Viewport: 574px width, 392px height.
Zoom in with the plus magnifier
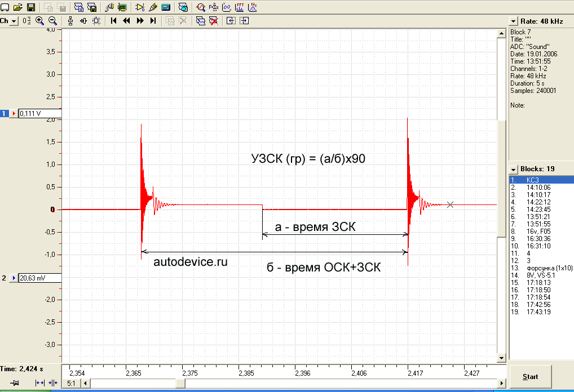tap(39, 21)
